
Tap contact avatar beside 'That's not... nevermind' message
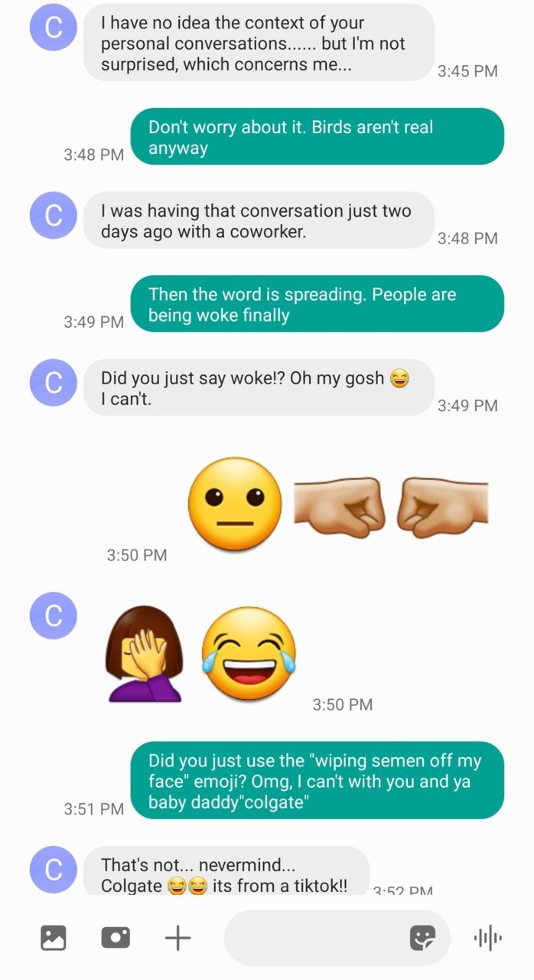[x=53, y=870]
